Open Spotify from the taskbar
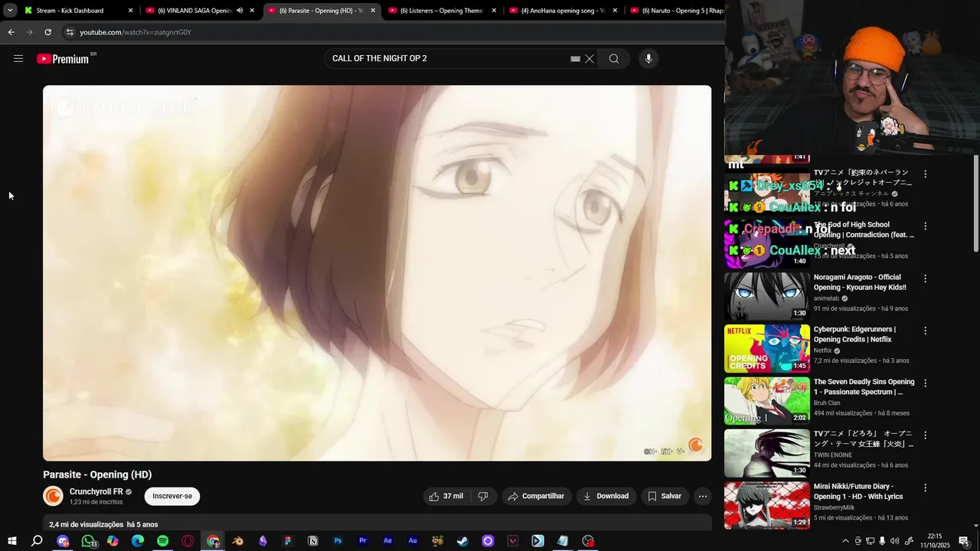This screenshot has height=551, width=980. (162, 541)
